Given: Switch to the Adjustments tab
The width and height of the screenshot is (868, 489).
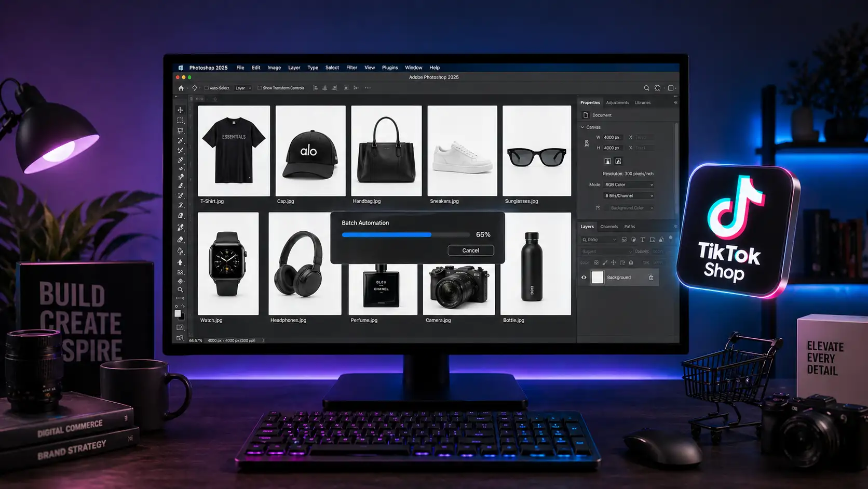Looking at the screenshot, I should (x=617, y=102).
